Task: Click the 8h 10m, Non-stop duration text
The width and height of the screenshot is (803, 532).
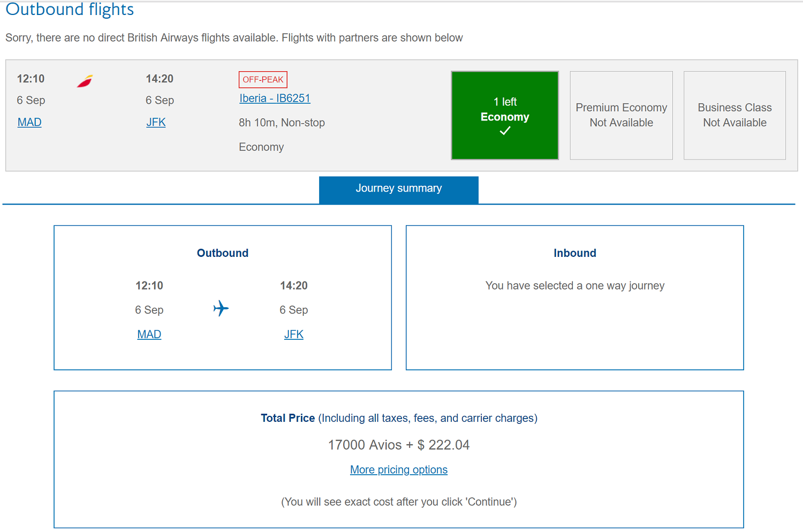Action: [x=282, y=123]
